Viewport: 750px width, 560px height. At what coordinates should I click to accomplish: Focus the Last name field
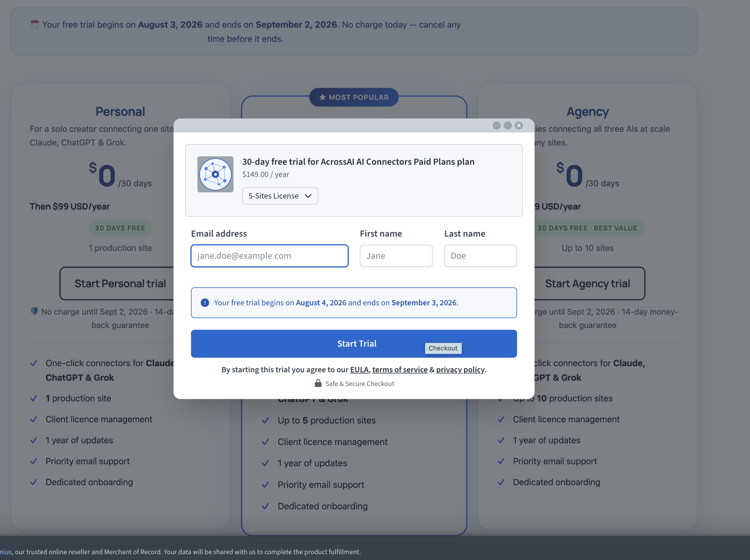(x=480, y=256)
